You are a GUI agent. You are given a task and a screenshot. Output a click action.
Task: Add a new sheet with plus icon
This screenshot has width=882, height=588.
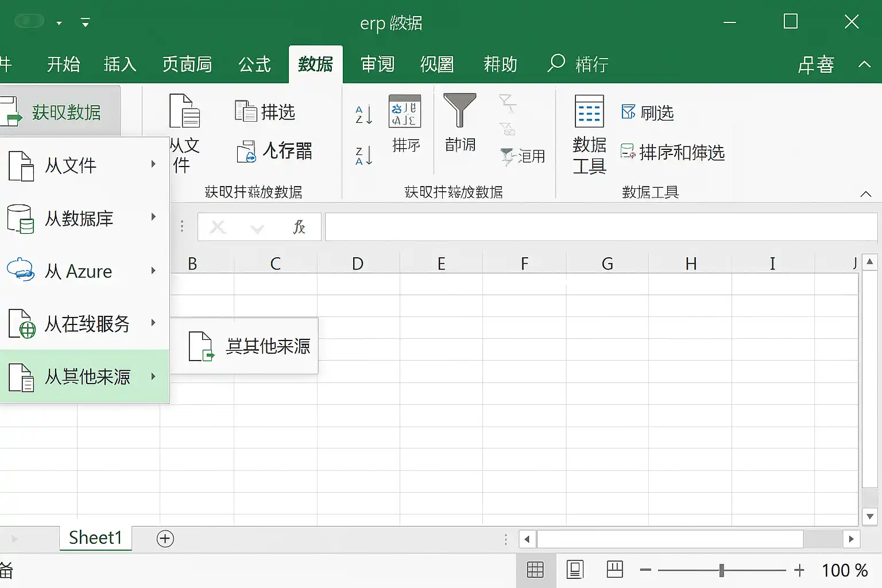click(165, 539)
